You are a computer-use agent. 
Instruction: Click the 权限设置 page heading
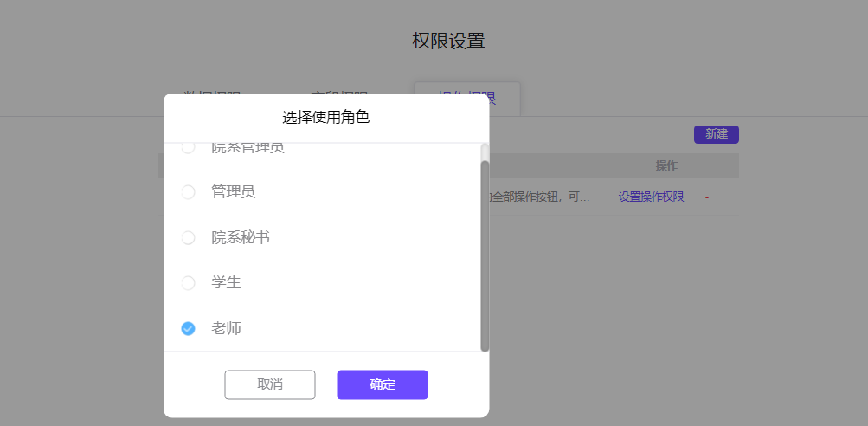(447, 41)
